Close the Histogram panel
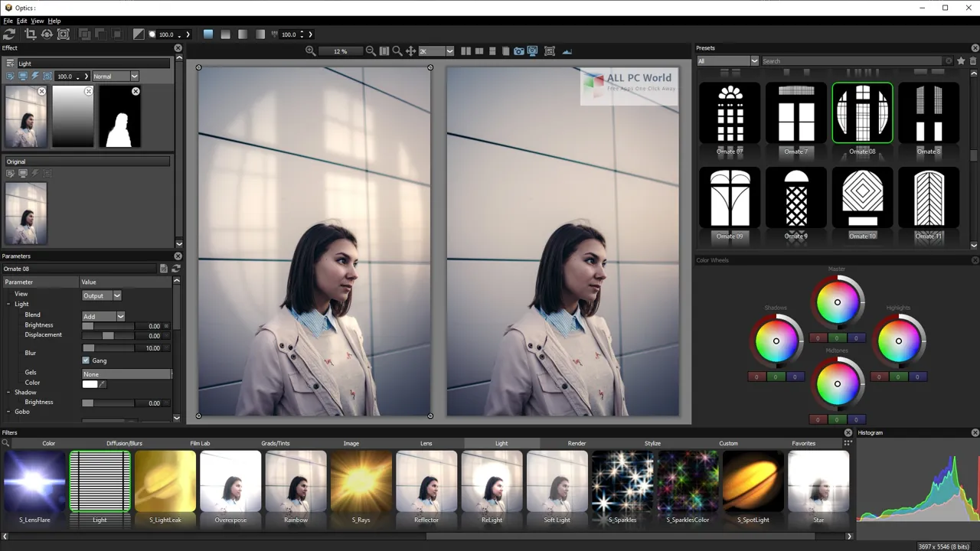The width and height of the screenshot is (980, 551). click(x=975, y=432)
